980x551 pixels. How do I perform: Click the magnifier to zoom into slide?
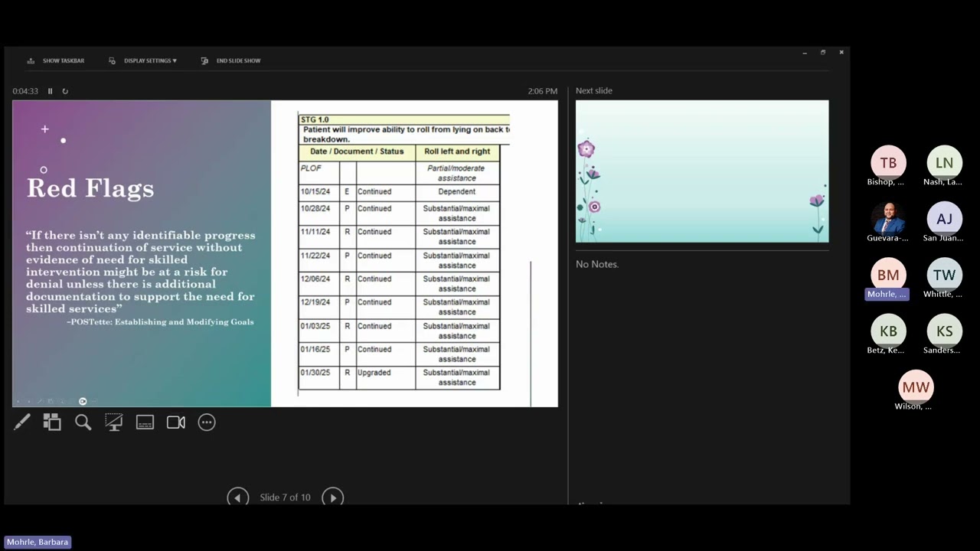83,422
